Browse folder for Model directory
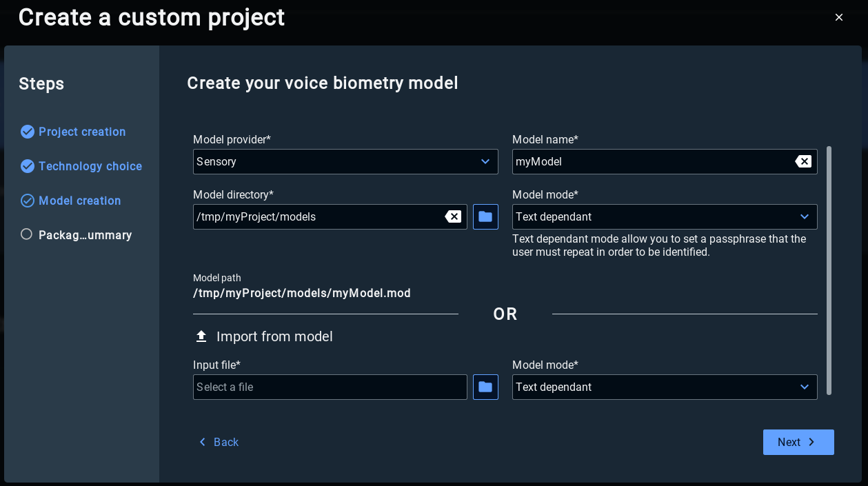Screen dimensions: 868x486 [x=485, y=216]
